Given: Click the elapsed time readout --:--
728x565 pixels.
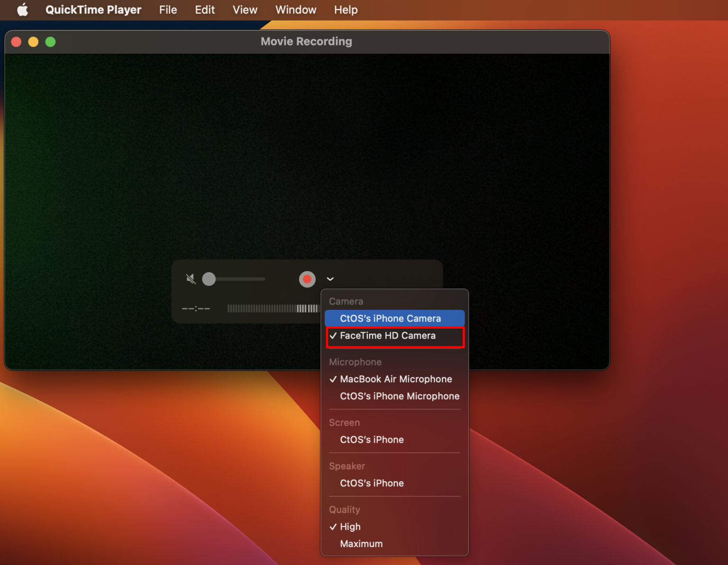Looking at the screenshot, I should 196,309.
